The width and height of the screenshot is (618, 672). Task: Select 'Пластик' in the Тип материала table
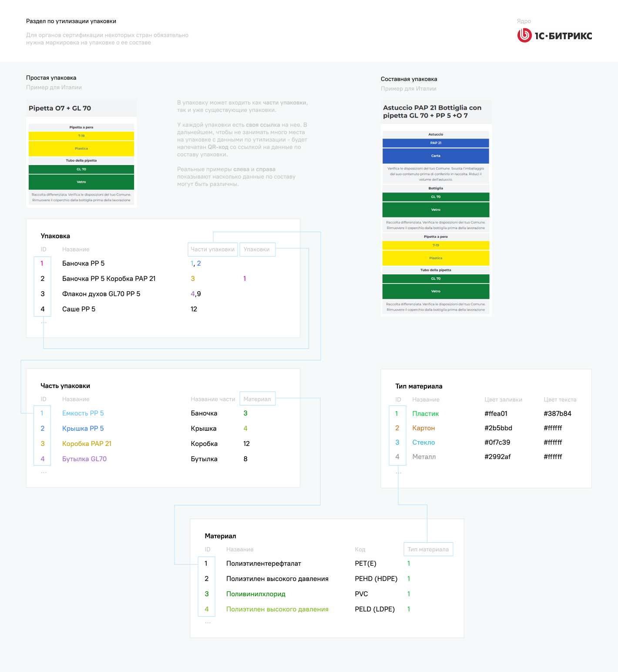[425, 414]
